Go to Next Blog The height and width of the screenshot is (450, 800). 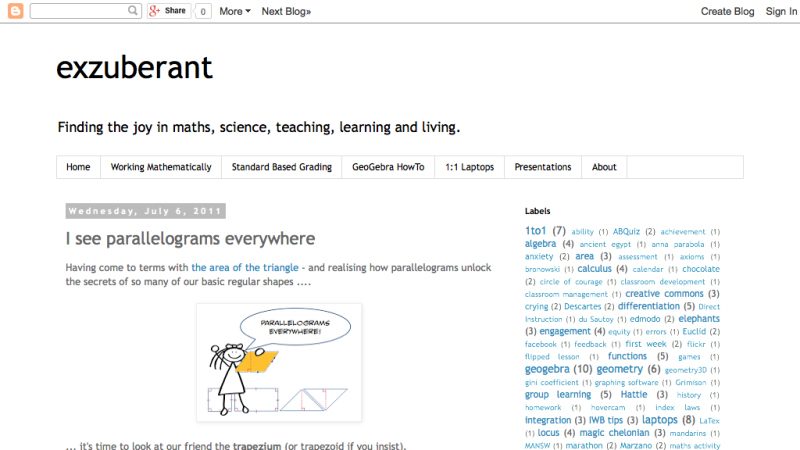286,11
